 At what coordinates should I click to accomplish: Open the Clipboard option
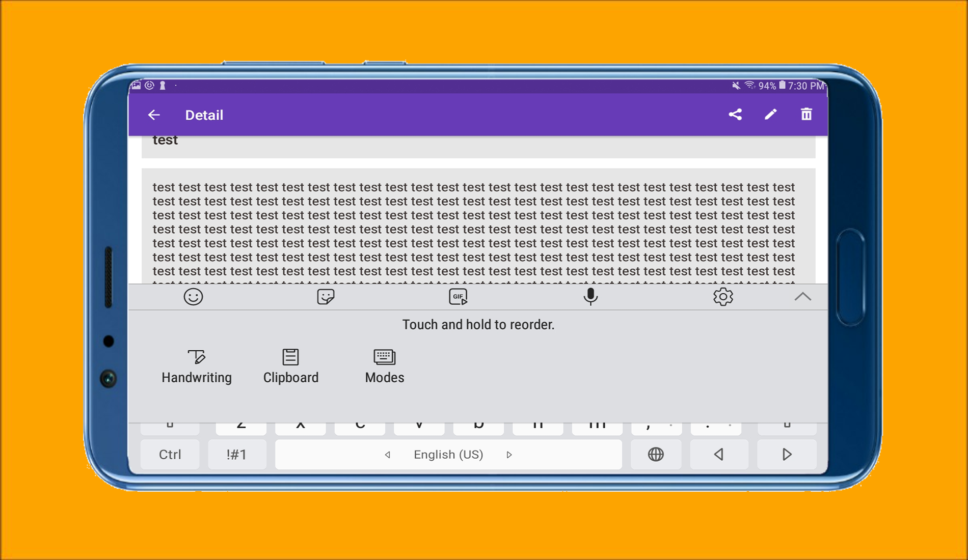click(291, 367)
